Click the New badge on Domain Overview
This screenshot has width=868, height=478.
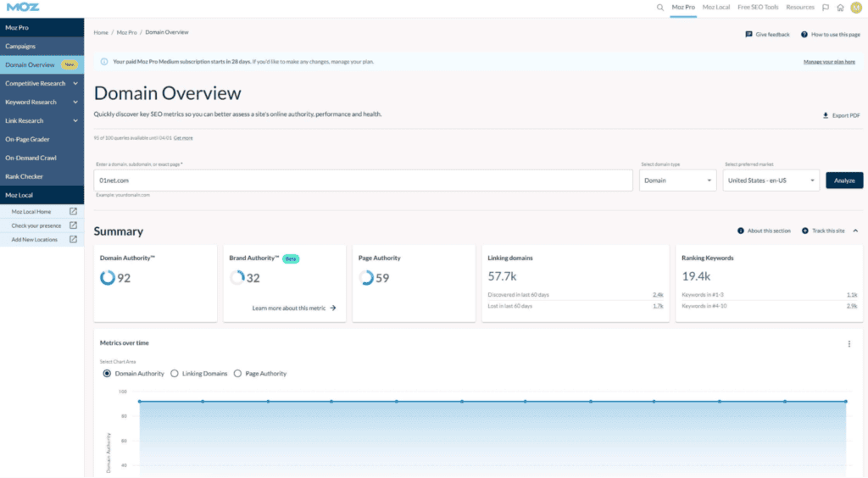(70, 64)
